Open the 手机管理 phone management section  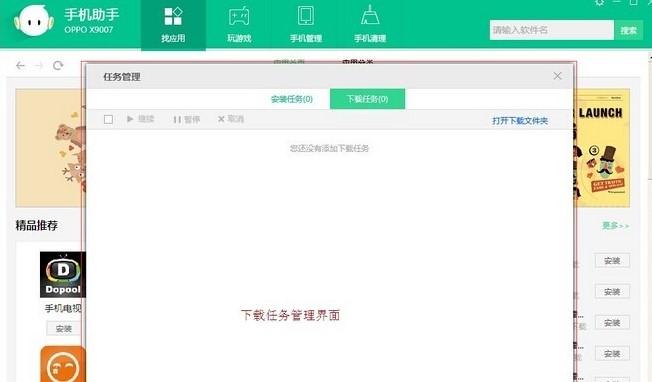tap(306, 25)
